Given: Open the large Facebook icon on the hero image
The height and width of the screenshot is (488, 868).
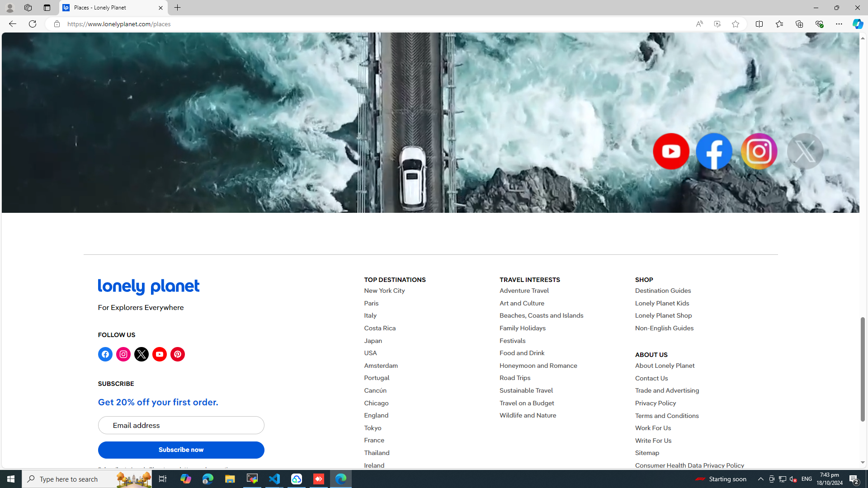Looking at the screenshot, I should (714, 151).
